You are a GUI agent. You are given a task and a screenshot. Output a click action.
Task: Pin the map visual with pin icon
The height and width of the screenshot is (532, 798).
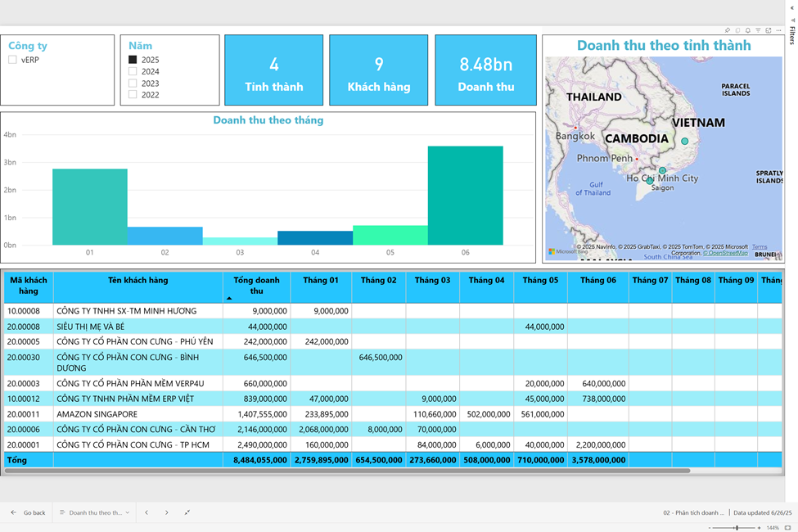(728, 30)
